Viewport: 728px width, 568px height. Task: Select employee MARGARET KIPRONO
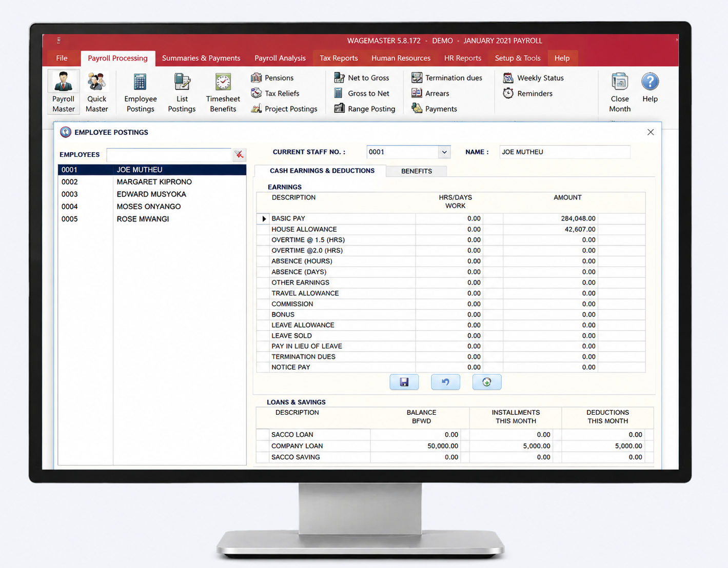[x=152, y=182]
